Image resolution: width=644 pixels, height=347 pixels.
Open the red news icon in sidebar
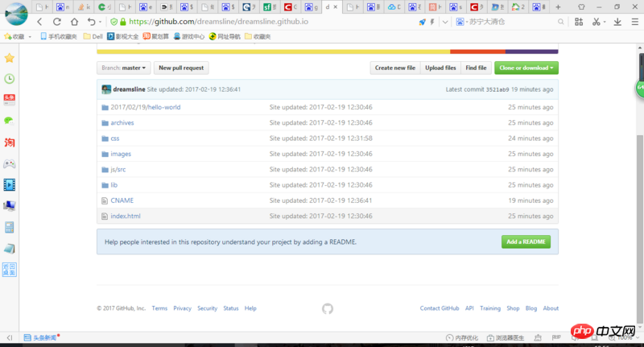tap(9, 100)
